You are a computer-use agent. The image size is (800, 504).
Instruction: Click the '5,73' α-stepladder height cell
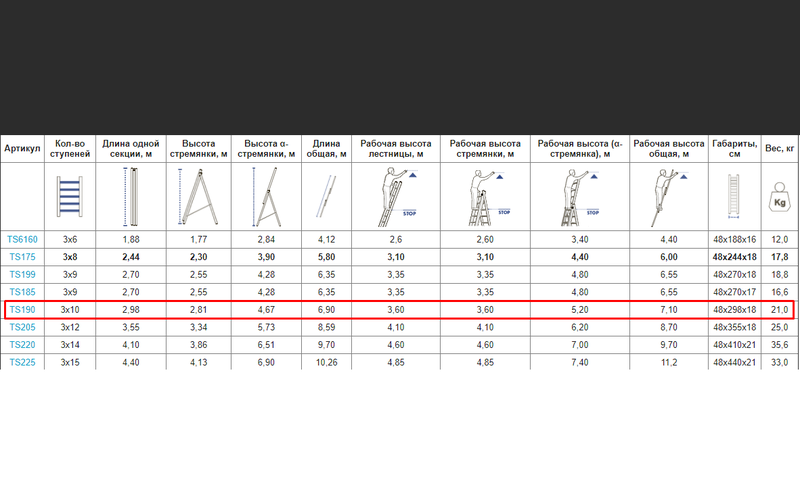point(266,327)
